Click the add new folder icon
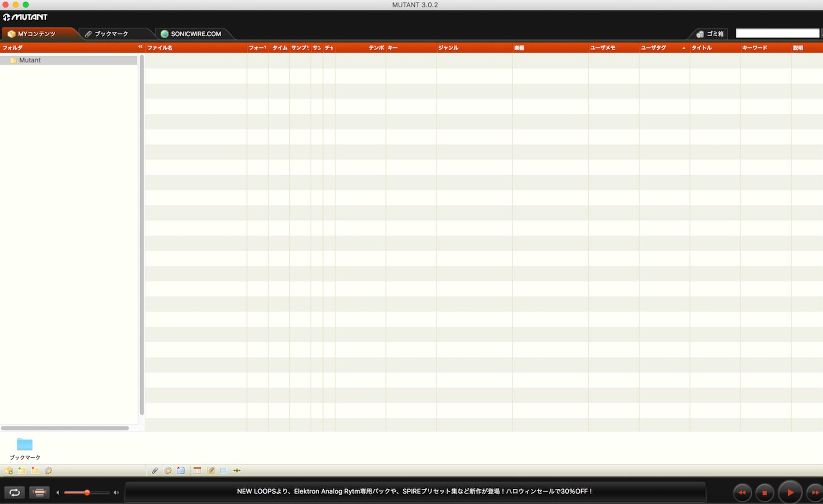Viewport: 823px width, 504px height. pos(22,471)
